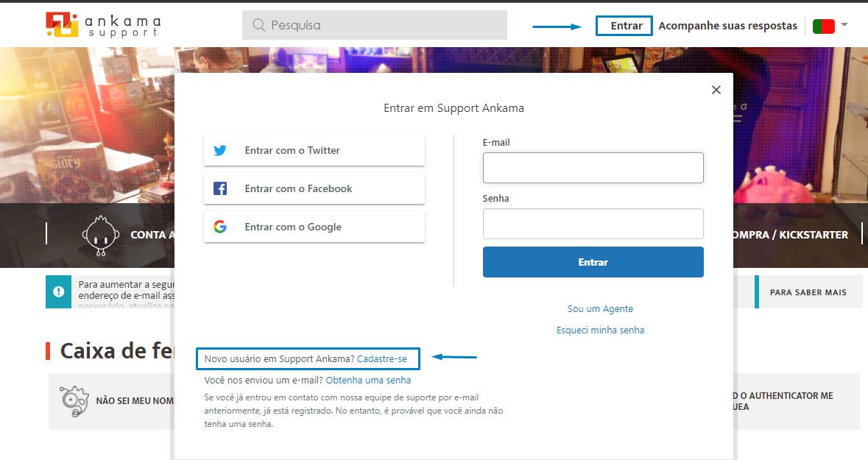Viewport: 868px width, 460px height.
Task: Click the Twitter bird icon
Action: [220, 150]
